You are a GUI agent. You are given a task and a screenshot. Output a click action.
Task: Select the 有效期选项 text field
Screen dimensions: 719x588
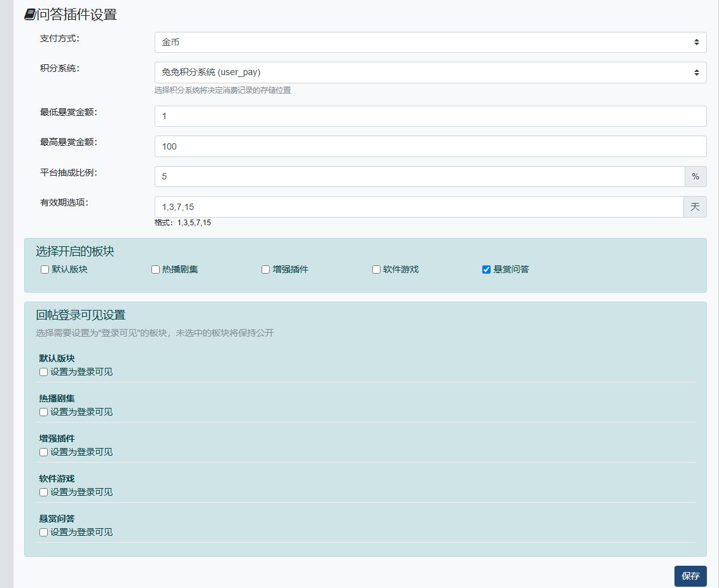pyautogui.click(x=419, y=207)
